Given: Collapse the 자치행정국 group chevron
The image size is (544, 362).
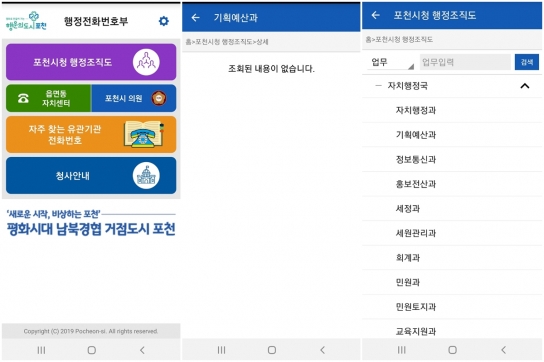Looking at the screenshot, I should (x=525, y=86).
